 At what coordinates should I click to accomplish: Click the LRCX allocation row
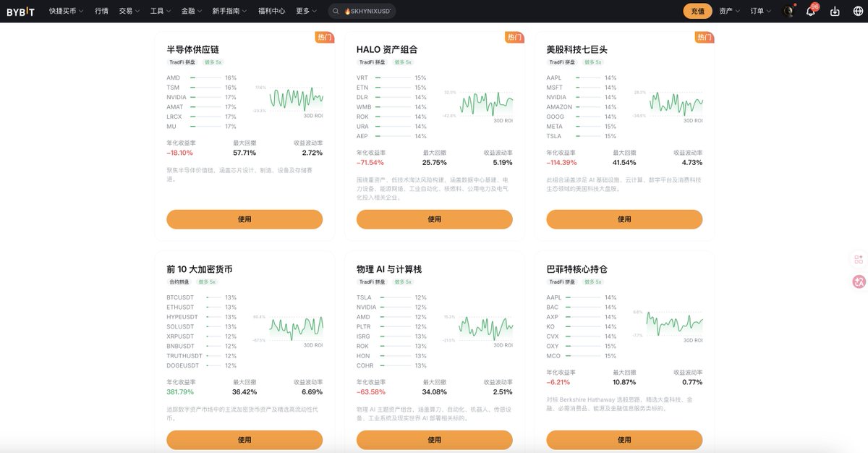click(202, 117)
